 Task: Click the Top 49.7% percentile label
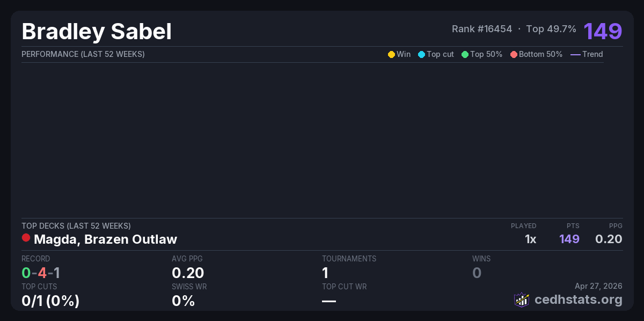pyautogui.click(x=551, y=29)
